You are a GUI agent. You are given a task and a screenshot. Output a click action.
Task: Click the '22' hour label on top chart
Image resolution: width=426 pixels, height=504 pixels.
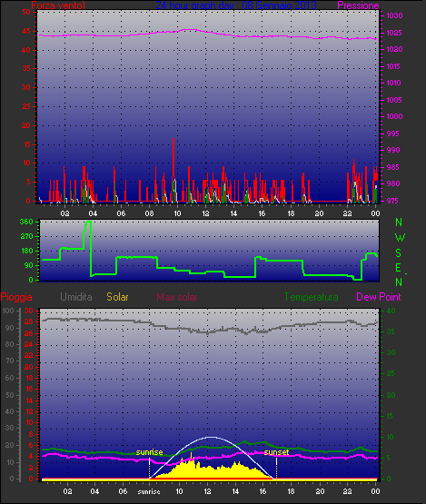[347, 213]
